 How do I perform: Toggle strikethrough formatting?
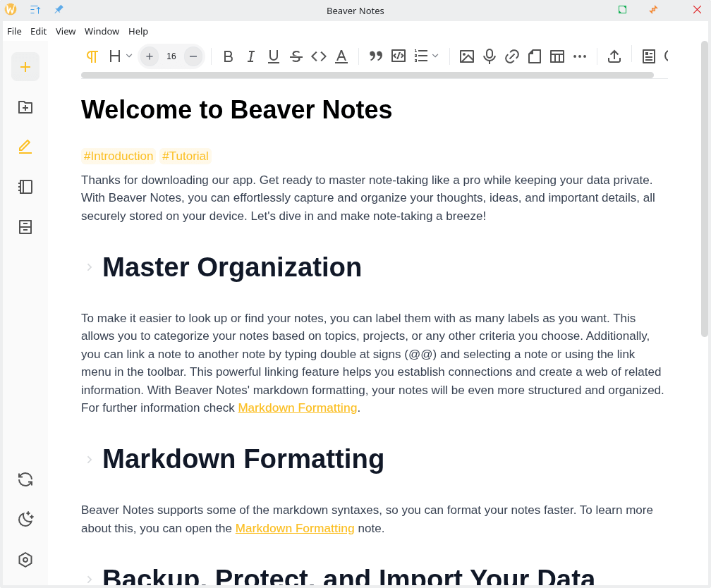(x=296, y=56)
